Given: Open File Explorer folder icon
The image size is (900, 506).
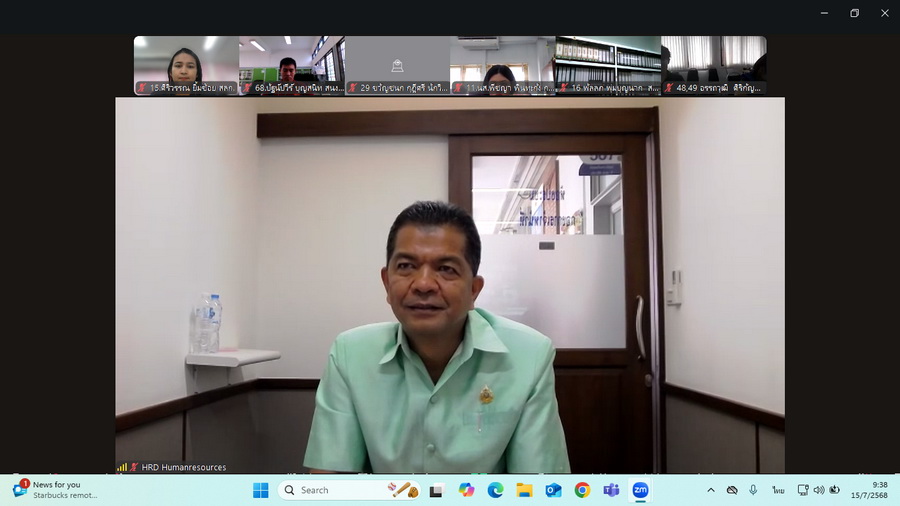Looking at the screenshot, I should 524,490.
